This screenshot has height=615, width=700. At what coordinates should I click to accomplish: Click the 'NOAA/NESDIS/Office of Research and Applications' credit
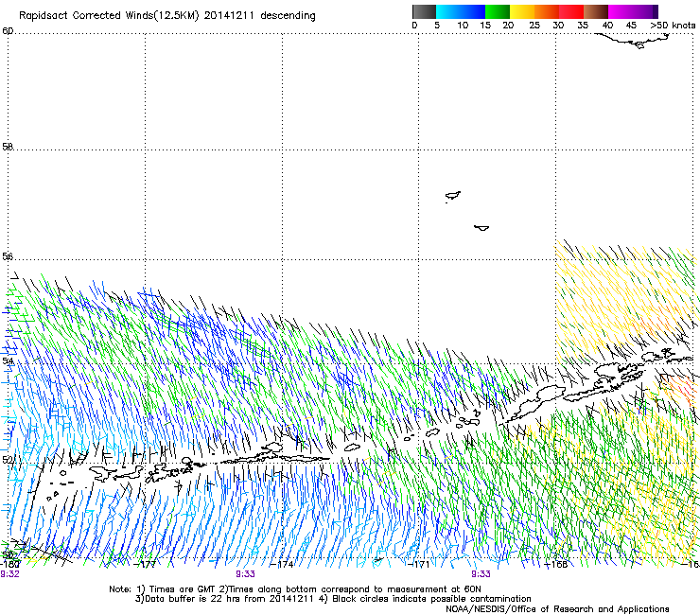[x=557, y=609]
